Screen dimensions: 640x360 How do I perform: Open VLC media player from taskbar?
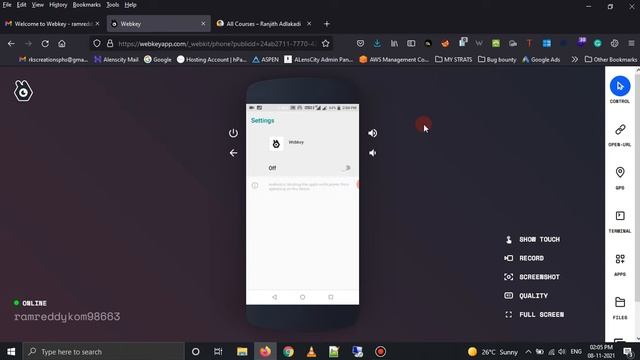(311, 351)
